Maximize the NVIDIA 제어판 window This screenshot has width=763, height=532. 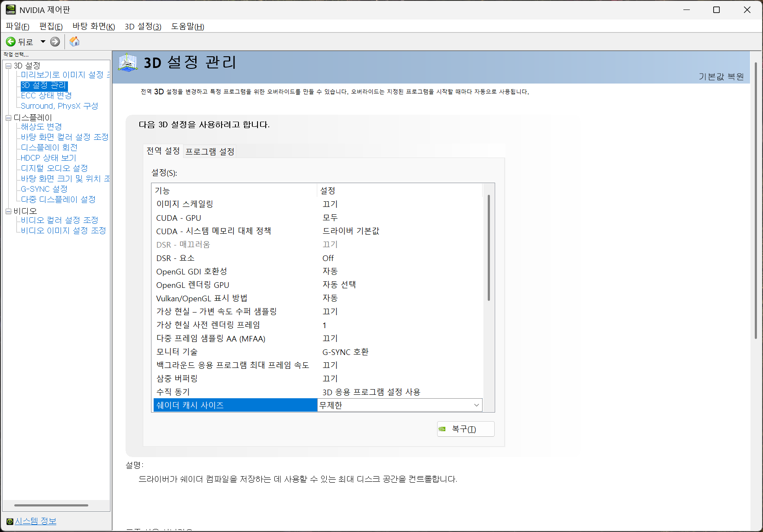coord(717,10)
